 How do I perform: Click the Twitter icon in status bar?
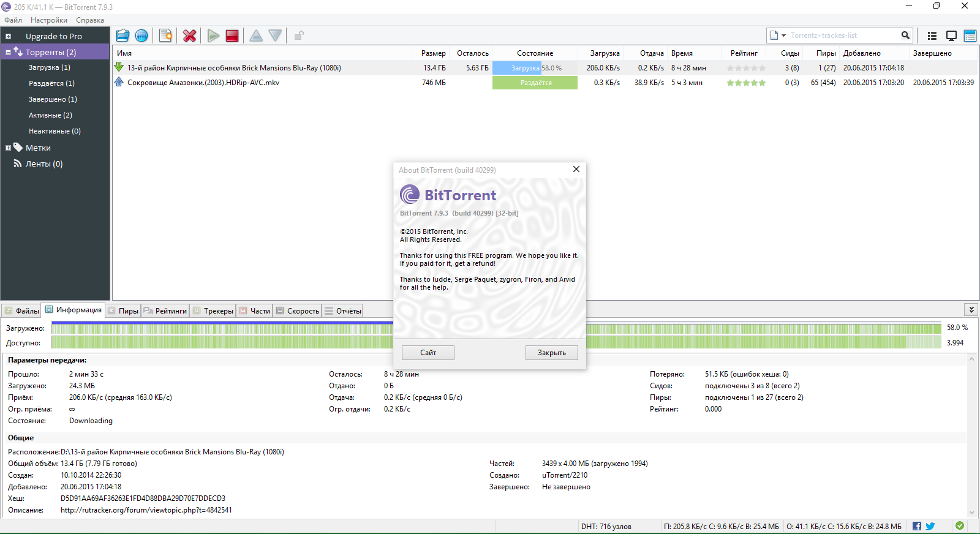[x=930, y=526]
